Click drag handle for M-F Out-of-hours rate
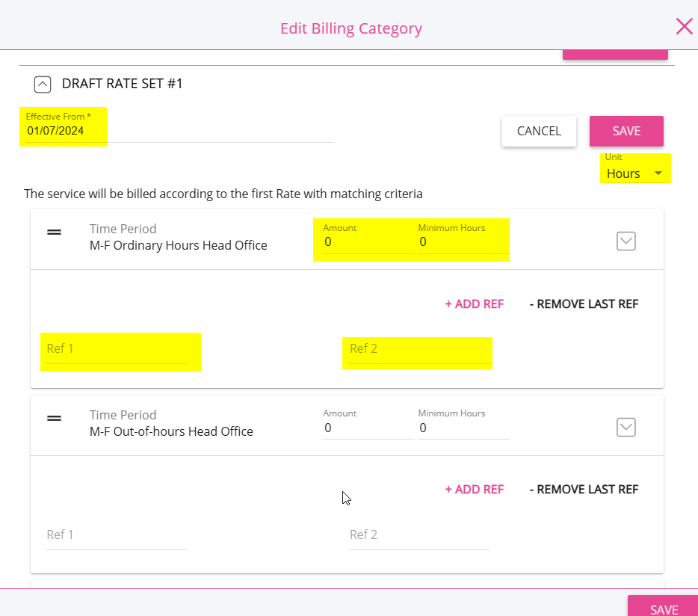Image resolution: width=698 pixels, height=616 pixels. (55, 418)
